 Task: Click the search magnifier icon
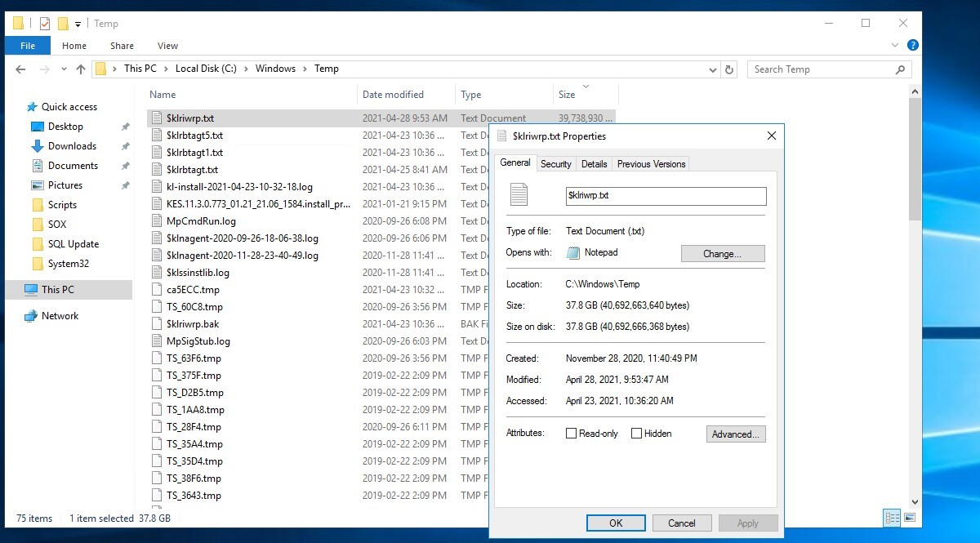click(900, 69)
